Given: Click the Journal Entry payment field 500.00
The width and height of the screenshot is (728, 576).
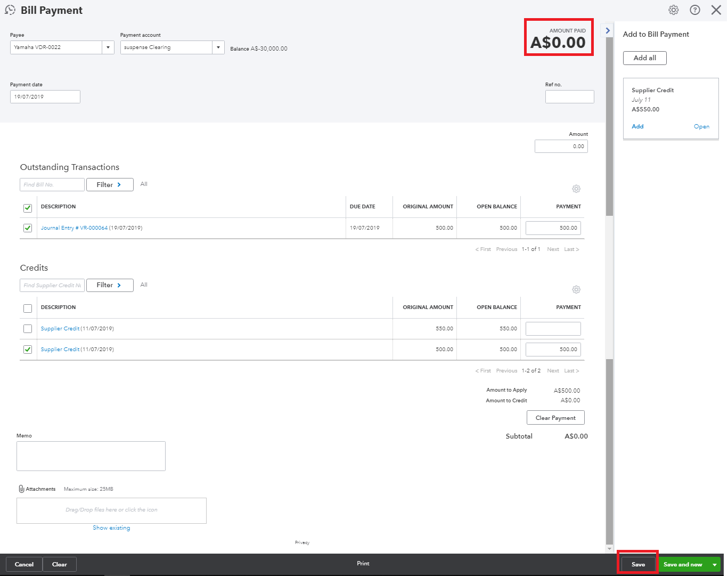Looking at the screenshot, I should coord(553,228).
